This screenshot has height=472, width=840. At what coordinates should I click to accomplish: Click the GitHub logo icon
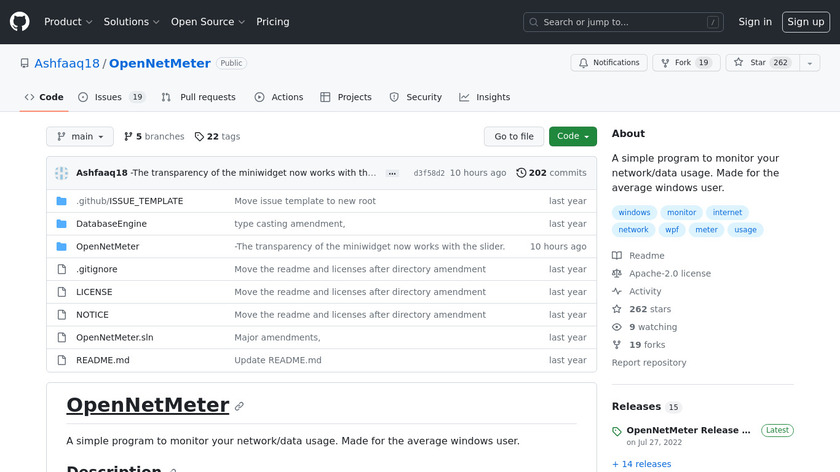tap(20, 21)
